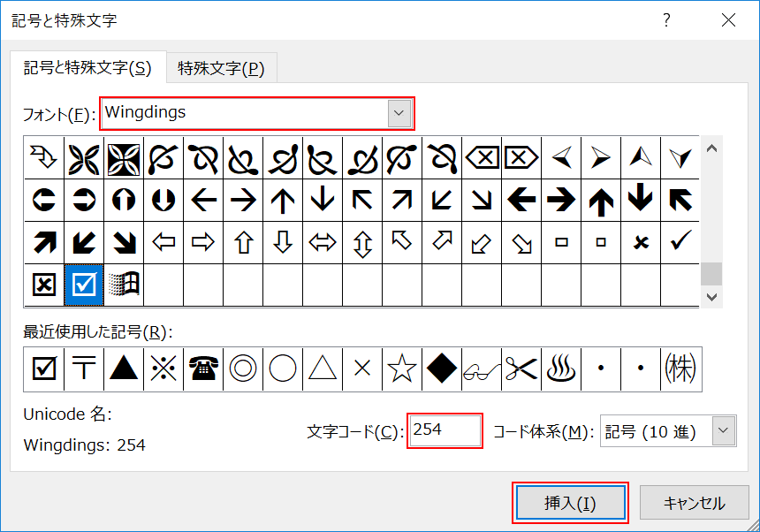Select the bold up-left diagonal arrow at the end of the second row
Screen dimensions: 760x532
pos(680,200)
